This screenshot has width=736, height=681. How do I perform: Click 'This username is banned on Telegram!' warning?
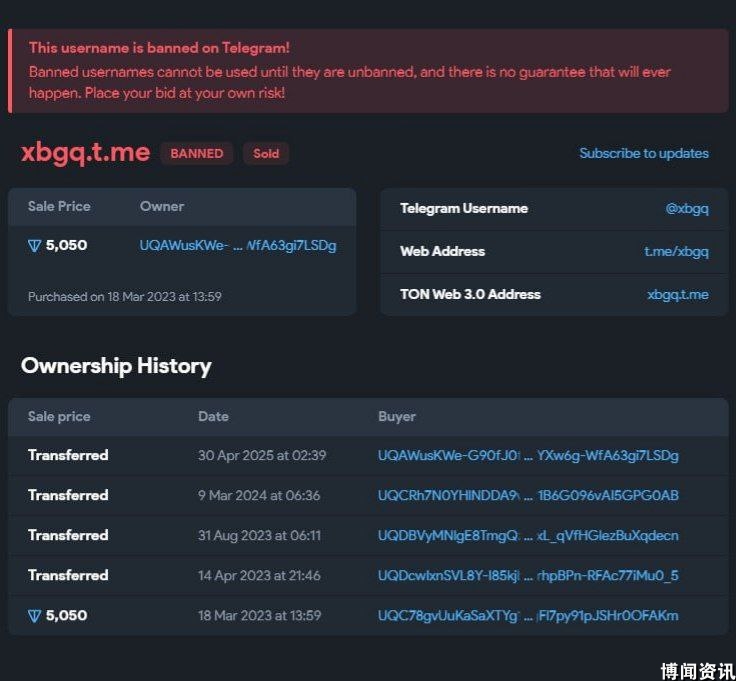[x=159, y=48]
